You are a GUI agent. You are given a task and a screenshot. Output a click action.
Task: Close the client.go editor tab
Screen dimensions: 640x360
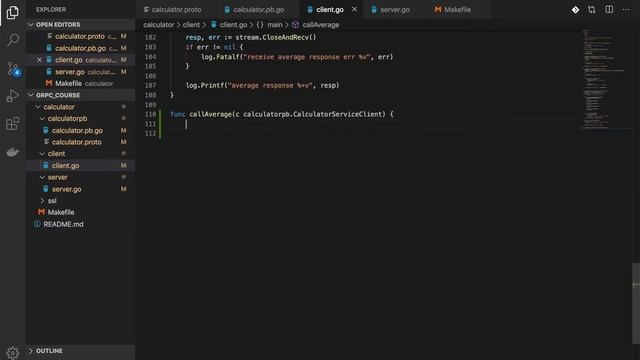tap(354, 9)
